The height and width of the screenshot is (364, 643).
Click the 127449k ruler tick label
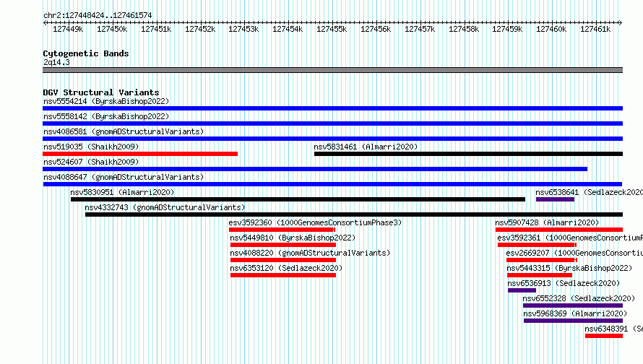(68, 29)
